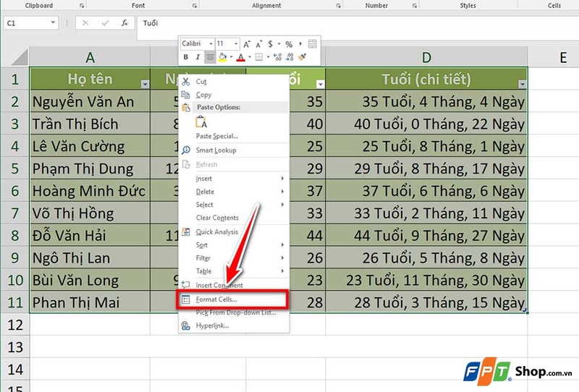Image resolution: width=579 pixels, height=392 pixels.
Task: Choose Copy from the context menu
Action: (234, 95)
